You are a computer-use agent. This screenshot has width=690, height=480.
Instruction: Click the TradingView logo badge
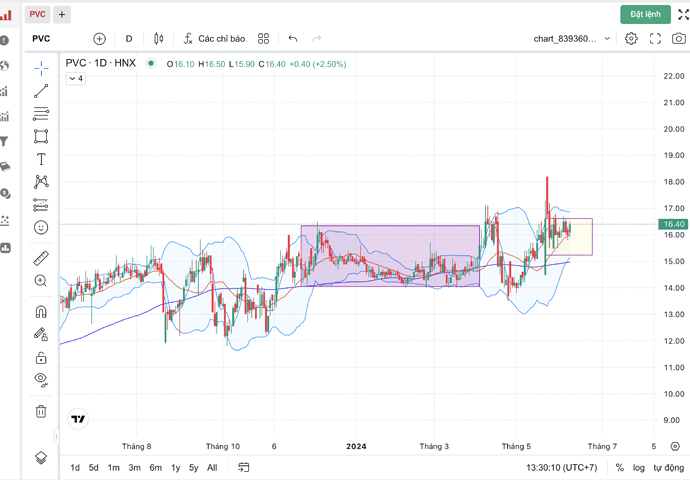[x=78, y=419]
